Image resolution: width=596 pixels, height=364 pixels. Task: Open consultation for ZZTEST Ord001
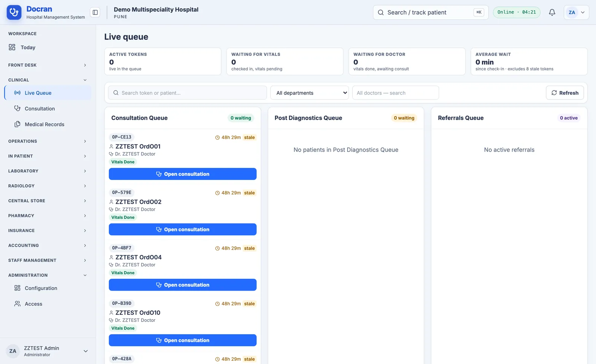pyautogui.click(x=183, y=174)
